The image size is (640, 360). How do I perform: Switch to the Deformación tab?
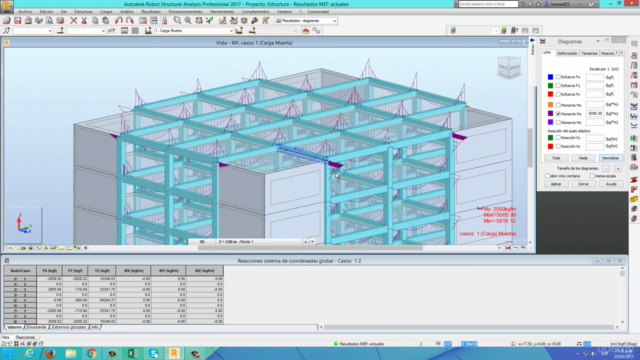(567, 53)
